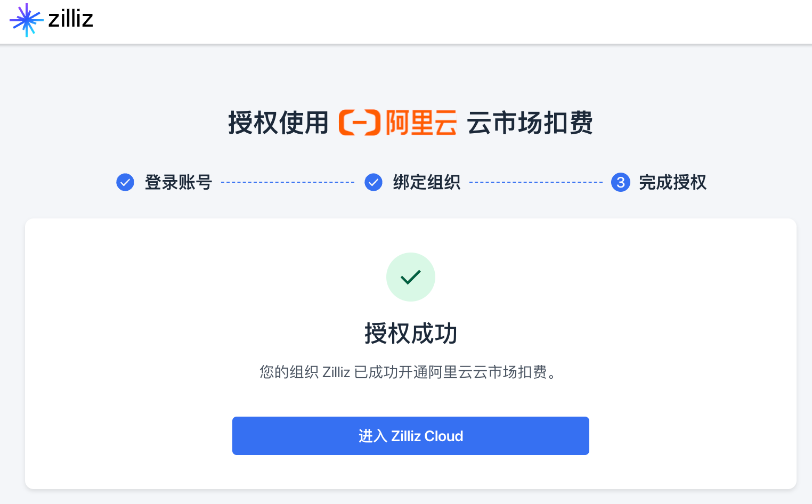Click the 授权成功 heading
The image size is (812, 504).
pyautogui.click(x=411, y=334)
